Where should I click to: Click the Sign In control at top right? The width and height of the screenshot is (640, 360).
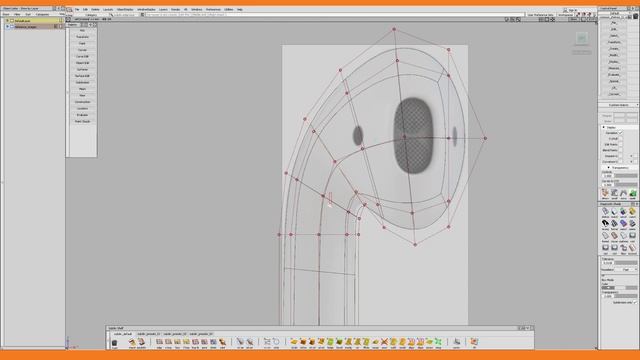pyautogui.click(x=572, y=10)
